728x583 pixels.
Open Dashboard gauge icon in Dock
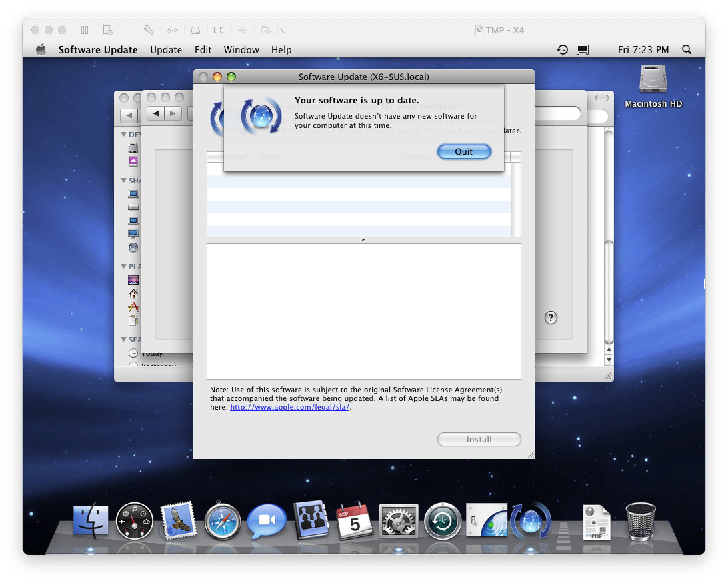tap(134, 522)
